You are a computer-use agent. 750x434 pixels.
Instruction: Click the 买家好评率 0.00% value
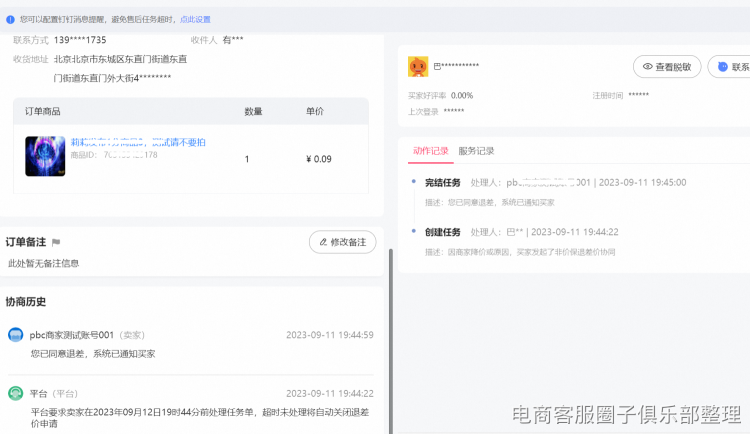[x=462, y=96]
